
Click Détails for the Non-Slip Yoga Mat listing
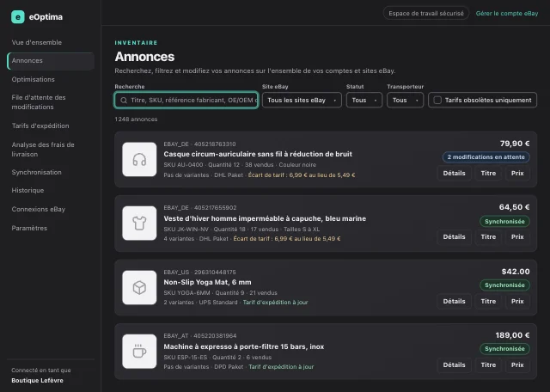[454, 301]
